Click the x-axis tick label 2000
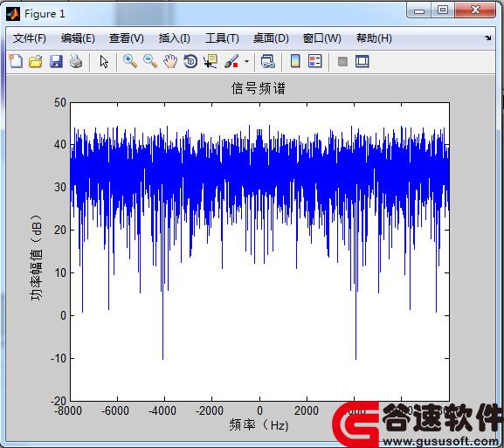This screenshot has height=448, width=504. 307,410
